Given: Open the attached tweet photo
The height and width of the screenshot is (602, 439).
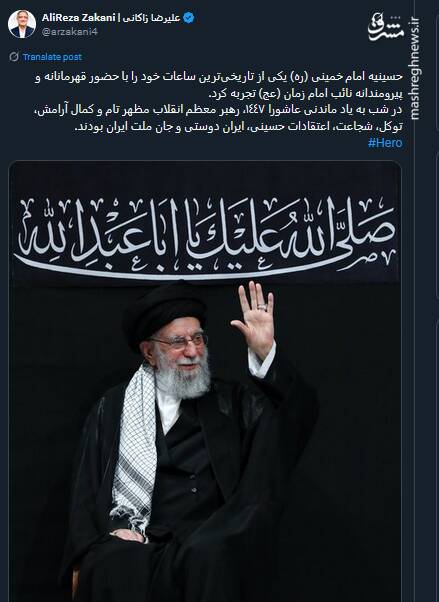Looking at the screenshot, I should coord(205,381).
